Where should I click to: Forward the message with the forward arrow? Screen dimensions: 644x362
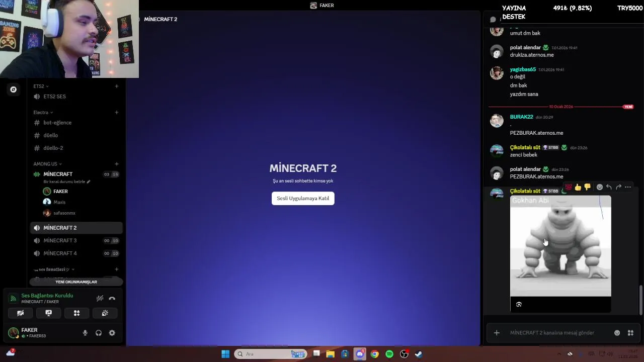point(618,187)
